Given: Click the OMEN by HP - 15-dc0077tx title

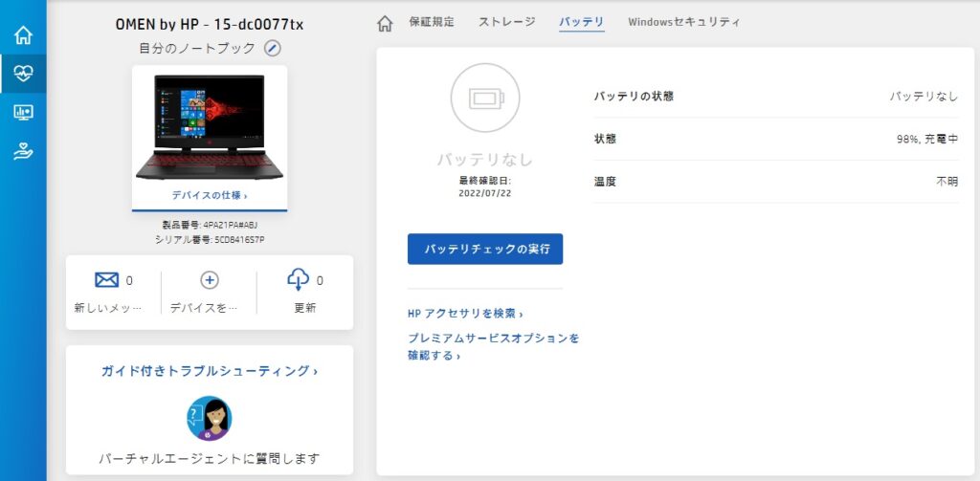Looking at the screenshot, I should pyautogui.click(x=210, y=24).
